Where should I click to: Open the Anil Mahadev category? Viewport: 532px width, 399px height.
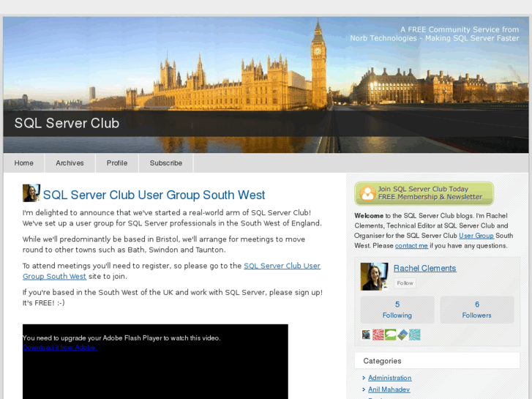pyautogui.click(x=389, y=389)
